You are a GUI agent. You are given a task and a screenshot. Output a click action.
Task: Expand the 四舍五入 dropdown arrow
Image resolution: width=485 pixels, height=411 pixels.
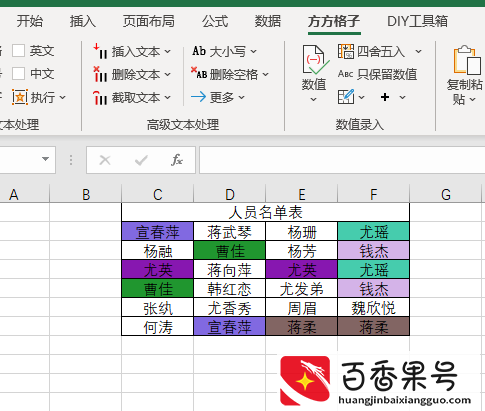pos(419,52)
